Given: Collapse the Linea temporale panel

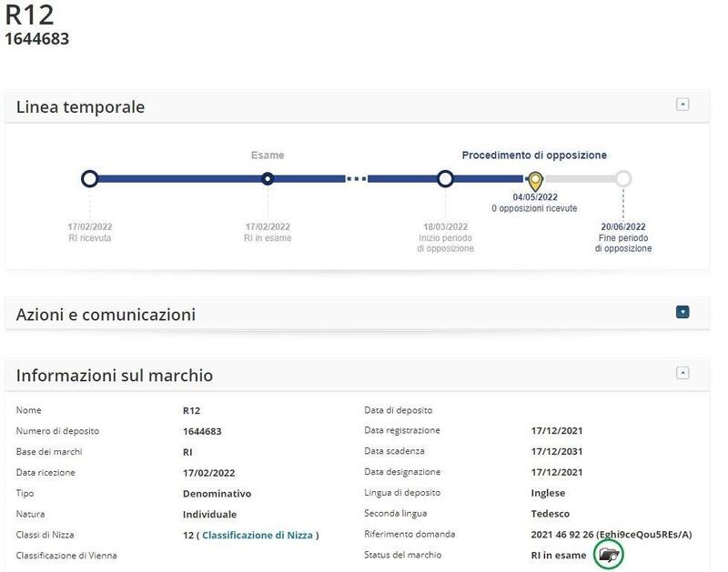Looking at the screenshot, I should 682,105.
